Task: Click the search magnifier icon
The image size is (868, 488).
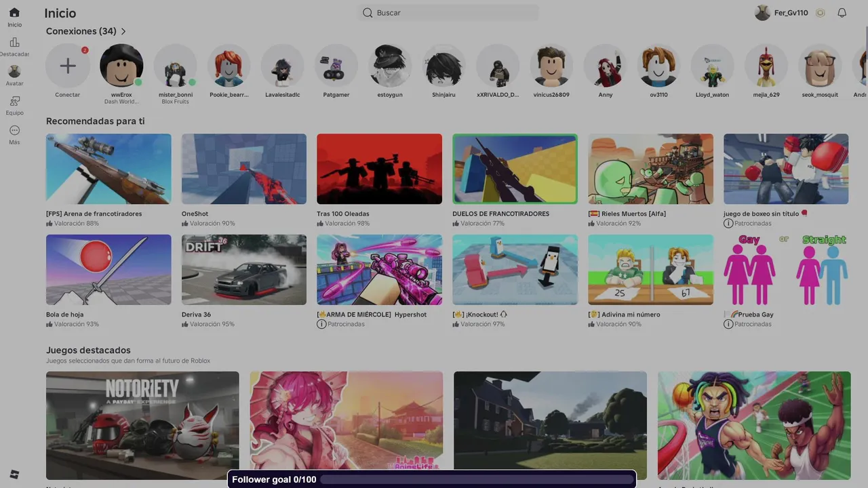Action: tap(368, 13)
